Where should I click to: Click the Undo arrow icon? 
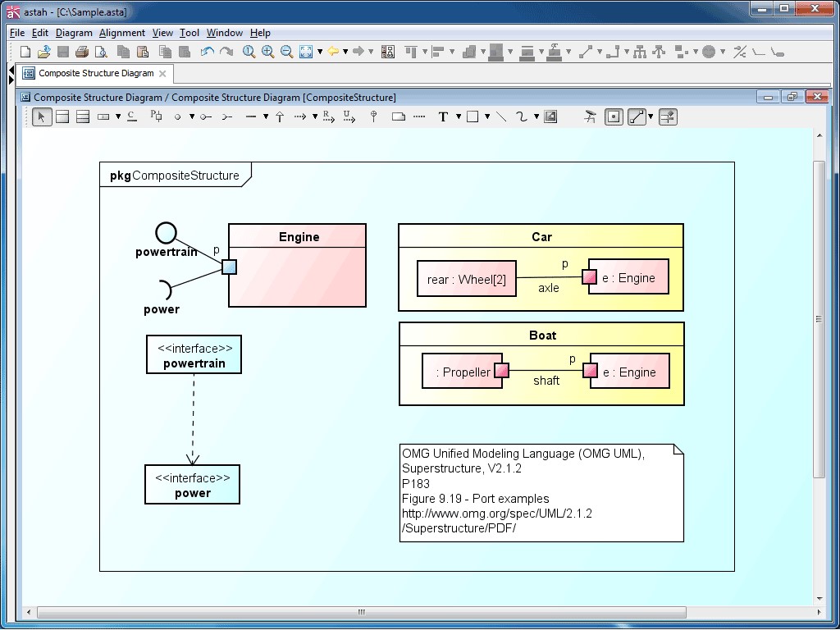[x=207, y=52]
